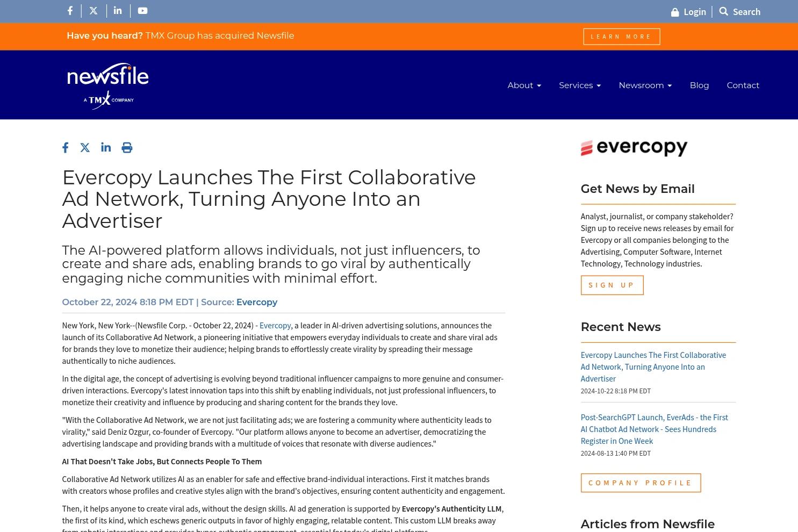Click the 'Have you heard?' banner text
The image size is (798, 532).
click(x=105, y=35)
